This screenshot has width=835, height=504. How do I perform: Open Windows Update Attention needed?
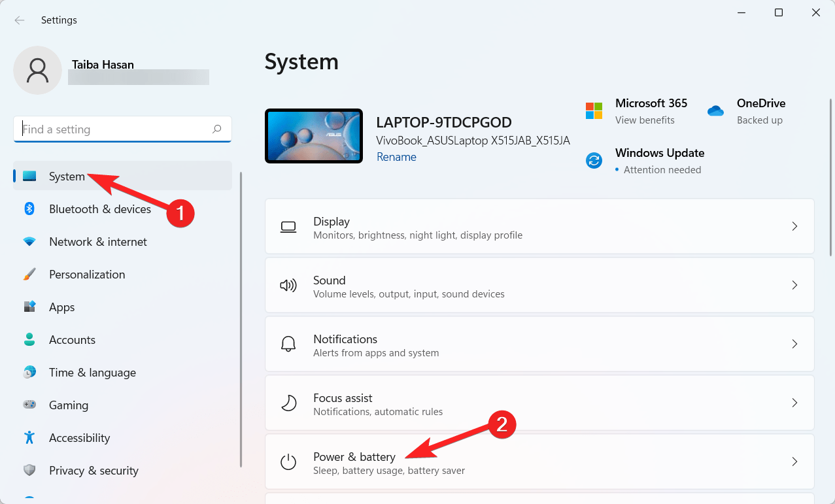coord(662,170)
